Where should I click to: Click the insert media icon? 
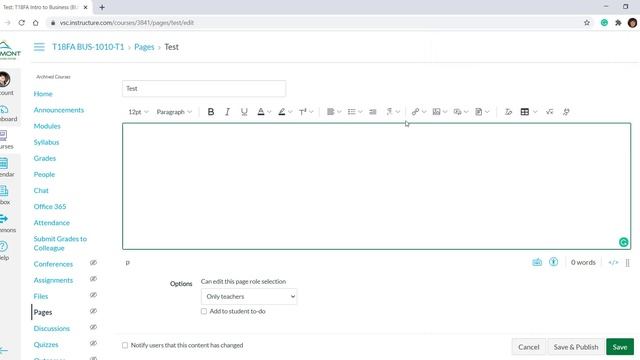(x=458, y=112)
